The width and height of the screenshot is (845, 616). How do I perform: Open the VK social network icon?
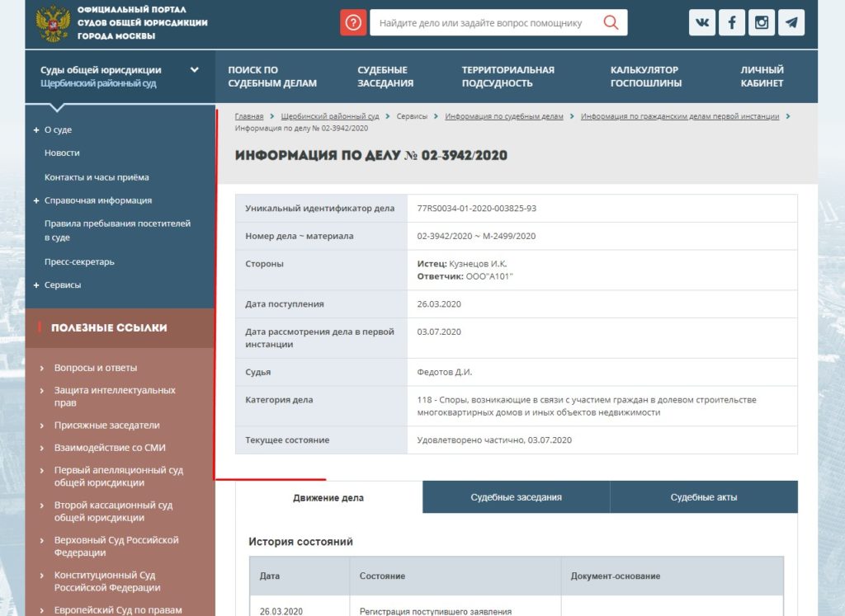[x=701, y=22]
